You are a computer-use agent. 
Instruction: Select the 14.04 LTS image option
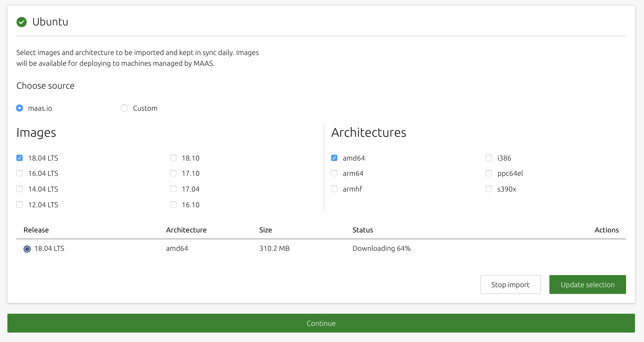[20, 189]
